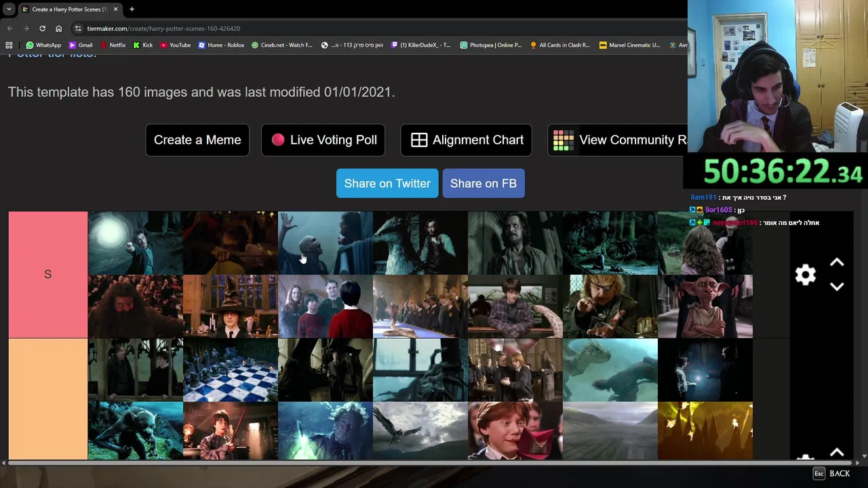Click Create a Meme button

click(197, 140)
